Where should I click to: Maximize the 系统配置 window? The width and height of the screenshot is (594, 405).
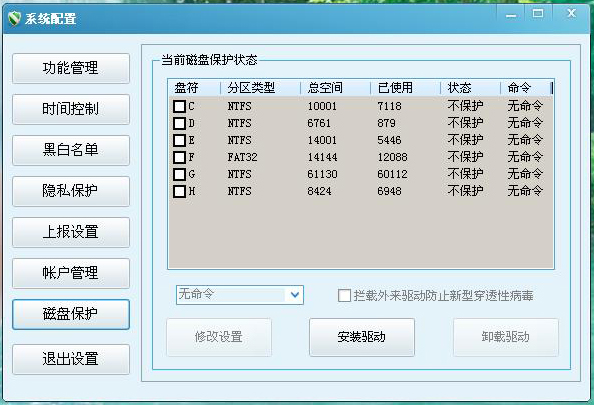(x=538, y=14)
